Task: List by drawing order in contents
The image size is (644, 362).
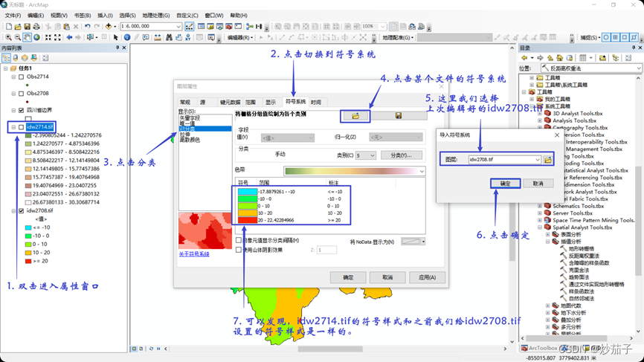Action: point(6,58)
